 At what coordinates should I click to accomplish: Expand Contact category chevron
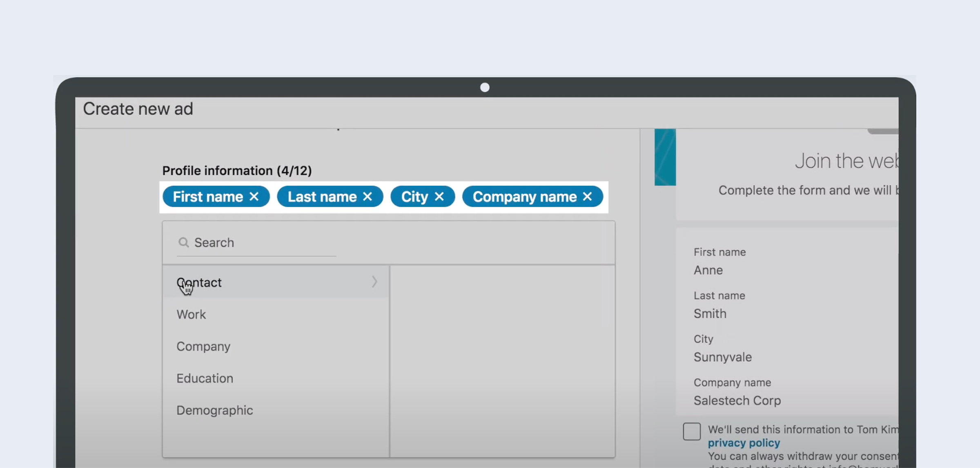[374, 282]
